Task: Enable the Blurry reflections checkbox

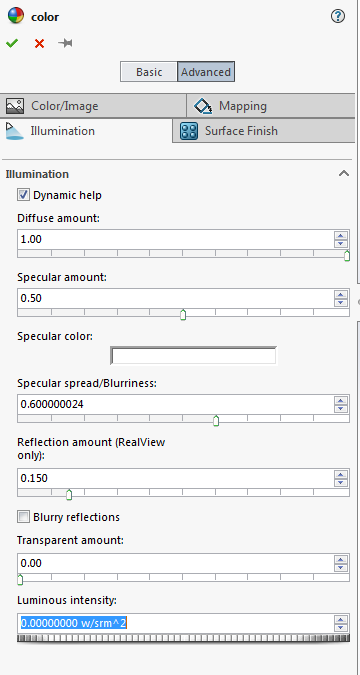Action: (x=23, y=517)
